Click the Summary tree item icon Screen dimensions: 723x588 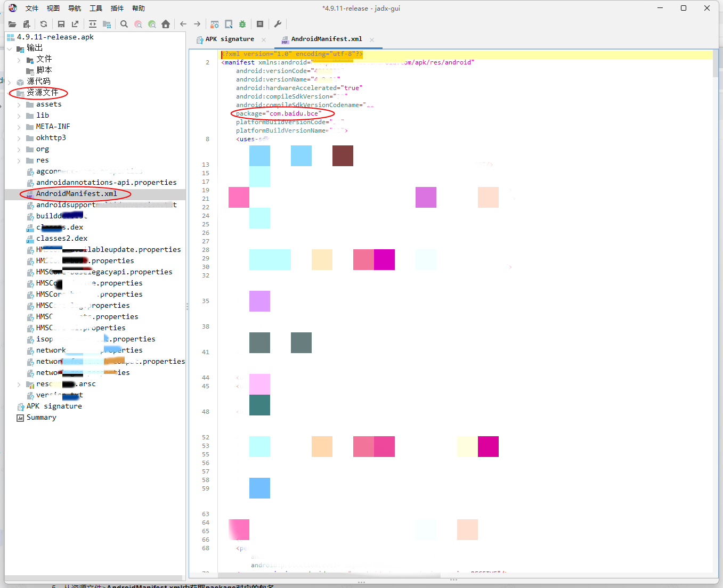(x=20, y=418)
